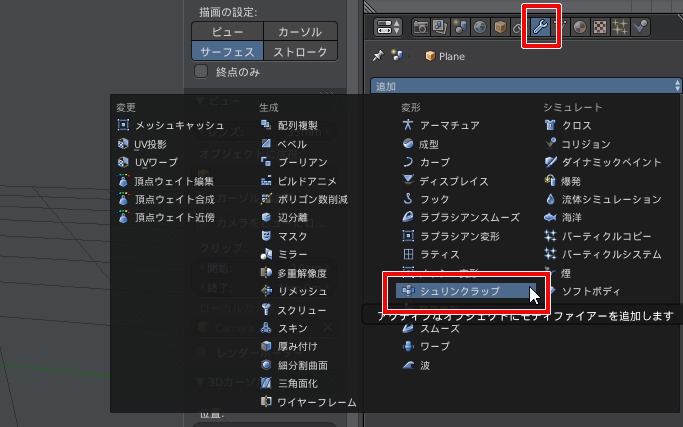Add the ラプラシアン変形 modifier
This screenshot has width=683, height=427.
(x=451, y=236)
